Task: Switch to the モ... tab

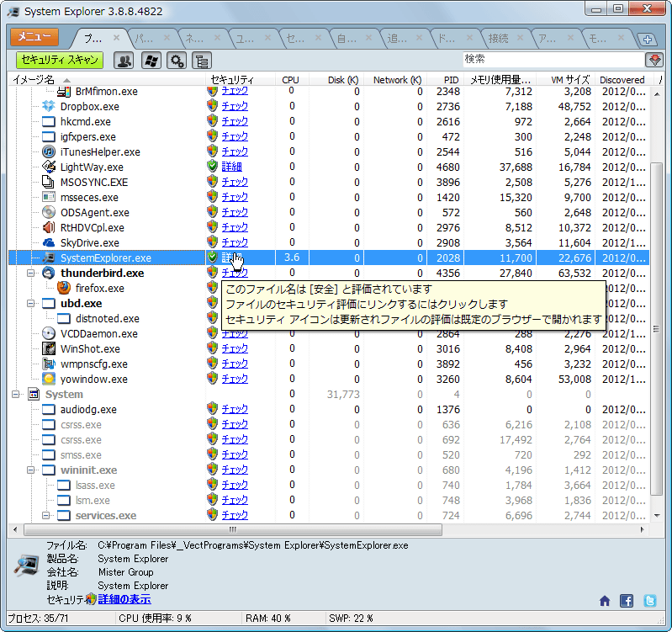Action: 598,39
